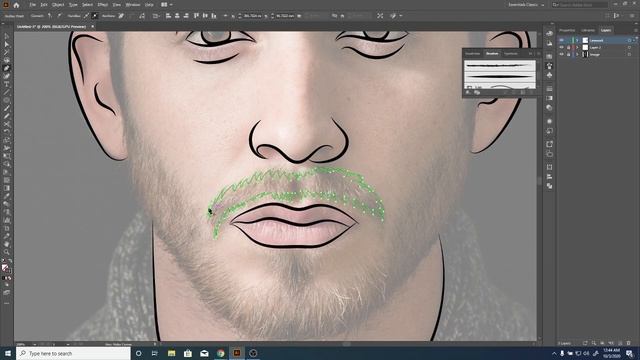
Task: Expand the Image layer contents
Action: click(577, 54)
